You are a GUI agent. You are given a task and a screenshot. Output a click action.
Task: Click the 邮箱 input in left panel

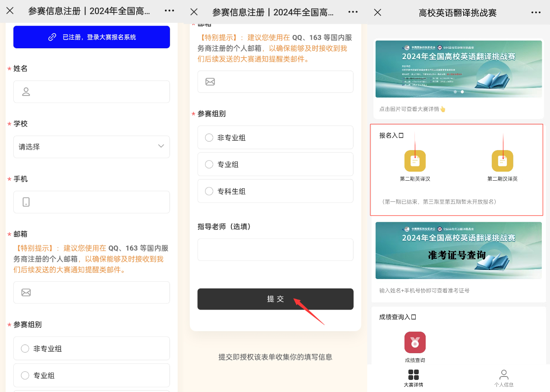click(x=92, y=293)
